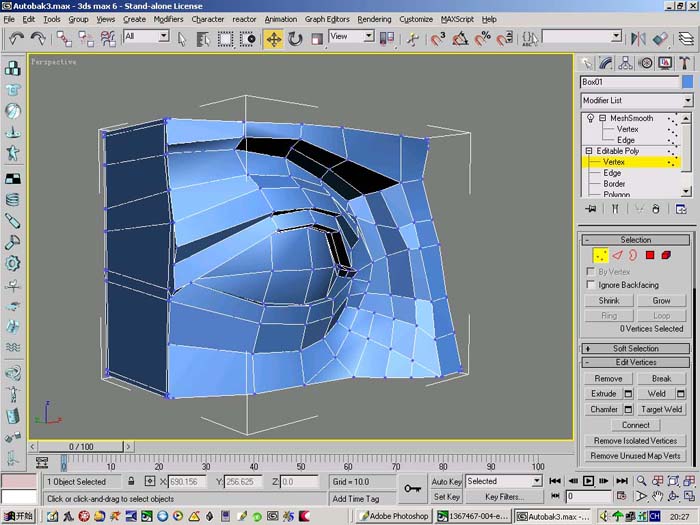This screenshot has height=525, width=700.
Task: Click the Pin Stack icon
Action: pyautogui.click(x=591, y=208)
